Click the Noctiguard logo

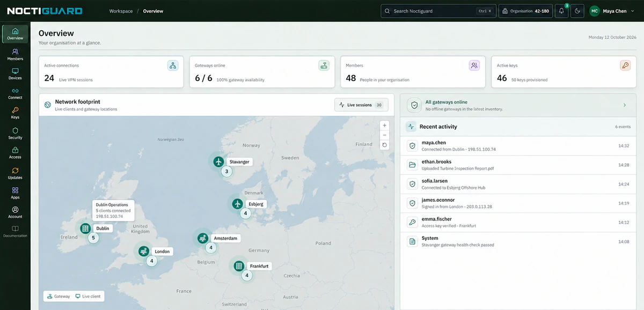pyautogui.click(x=45, y=11)
